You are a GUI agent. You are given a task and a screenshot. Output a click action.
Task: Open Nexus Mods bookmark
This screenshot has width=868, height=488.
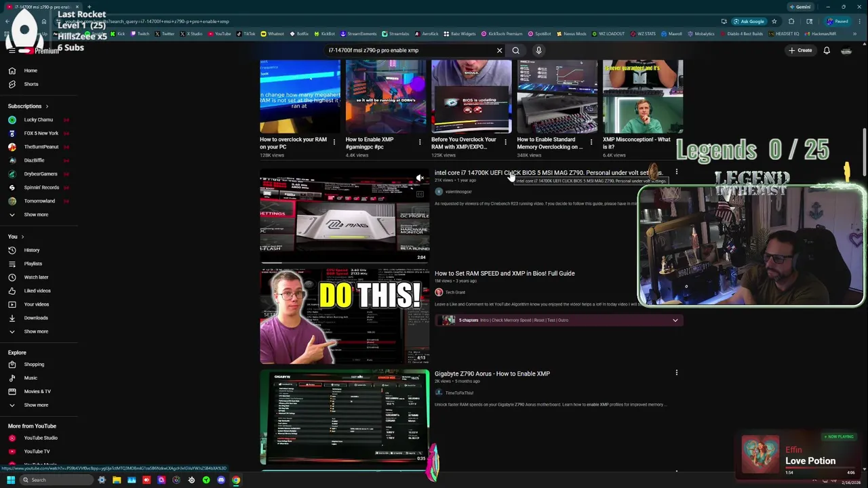(571, 34)
